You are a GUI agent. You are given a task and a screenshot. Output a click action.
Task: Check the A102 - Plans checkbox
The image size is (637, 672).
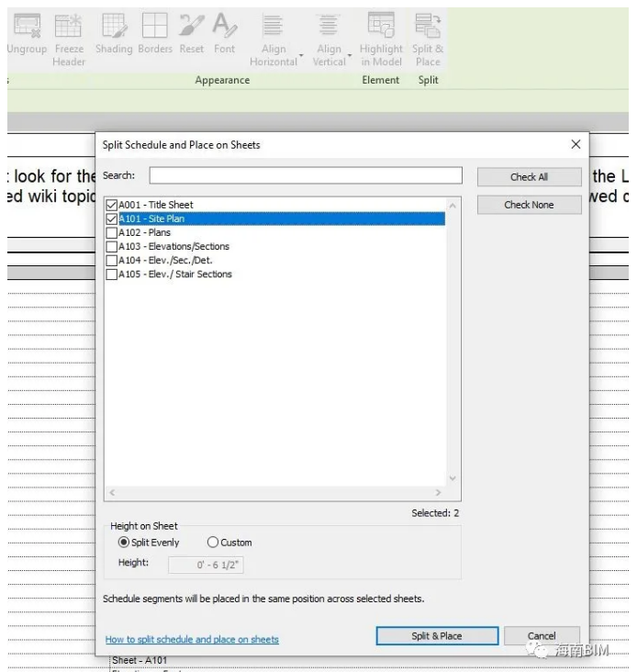point(111,232)
